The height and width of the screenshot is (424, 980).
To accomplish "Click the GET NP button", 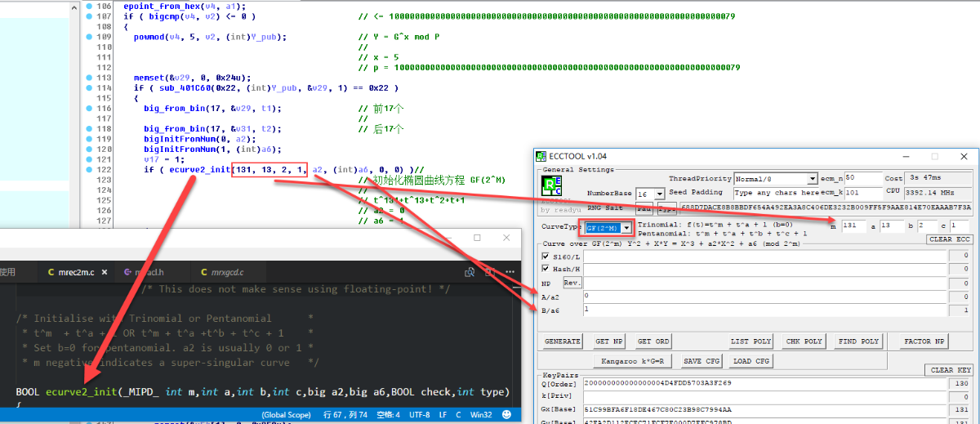I will pyautogui.click(x=609, y=341).
